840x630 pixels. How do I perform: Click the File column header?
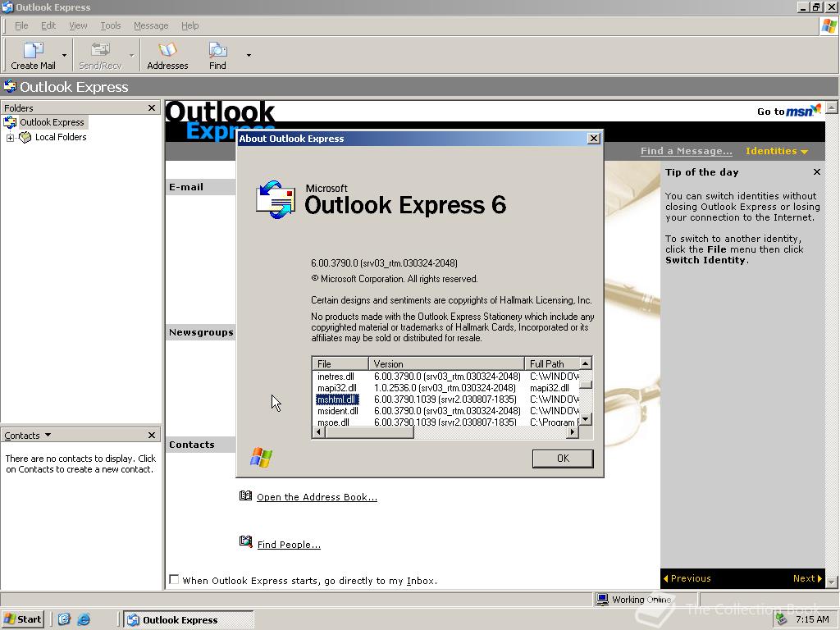(340, 363)
